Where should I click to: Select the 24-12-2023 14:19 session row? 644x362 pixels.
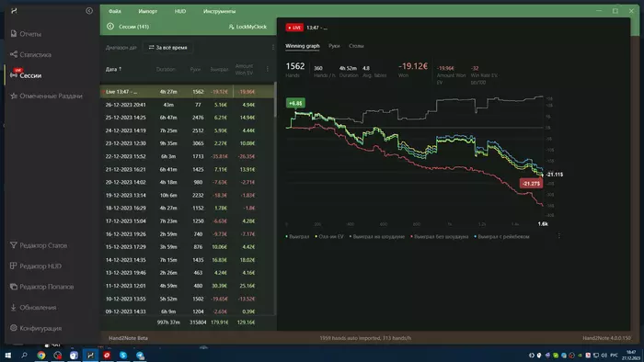tap(187, 130)
